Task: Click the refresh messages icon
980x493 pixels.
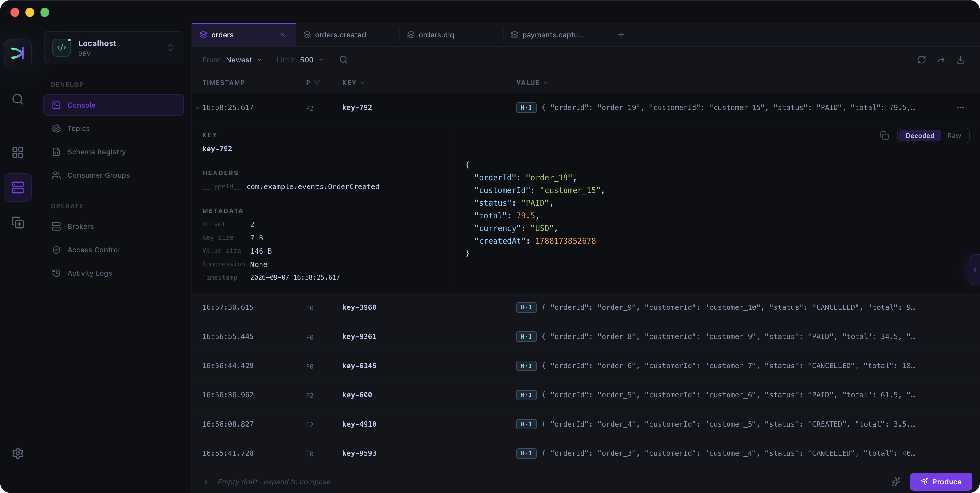Action: [921, 60]
